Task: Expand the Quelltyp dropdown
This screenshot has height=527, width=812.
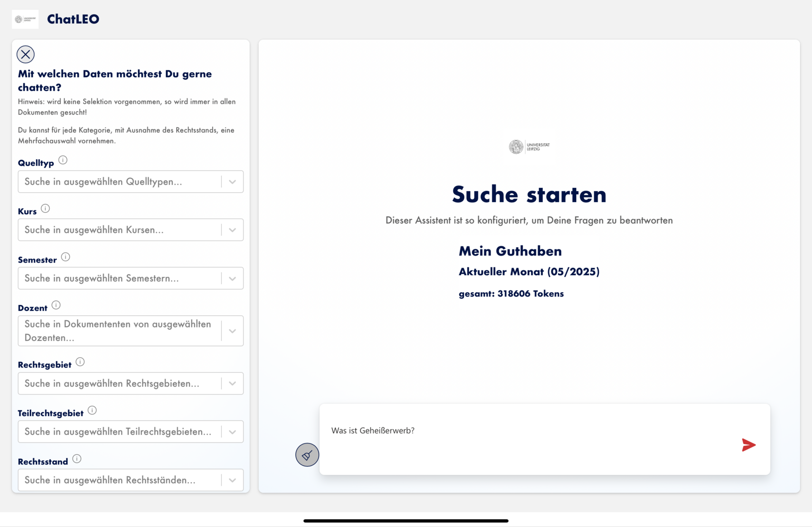Action: coord(232,182)
